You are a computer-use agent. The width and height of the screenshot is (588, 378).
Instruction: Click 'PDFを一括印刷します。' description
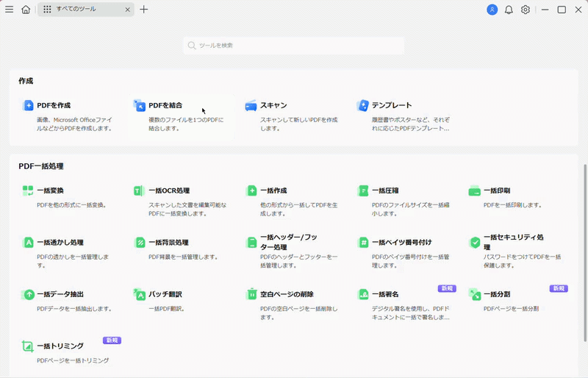point(512,205)
